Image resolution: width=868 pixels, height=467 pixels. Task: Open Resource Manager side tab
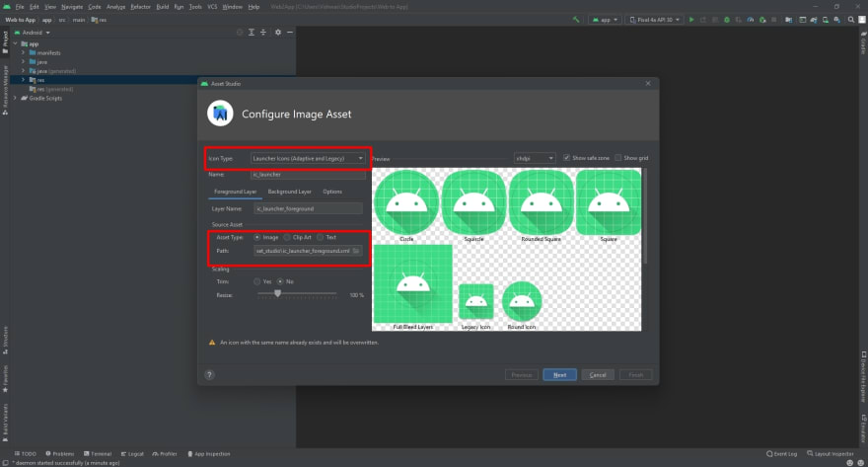click(x=5, y=90)
